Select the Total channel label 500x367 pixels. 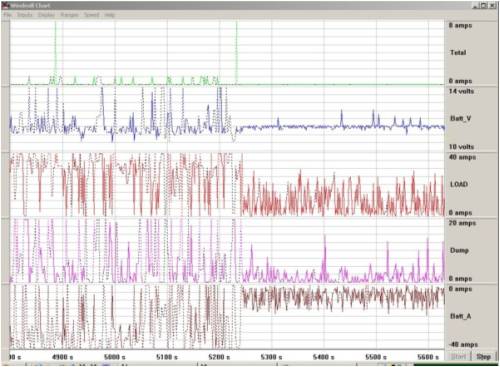click(458, 52)
